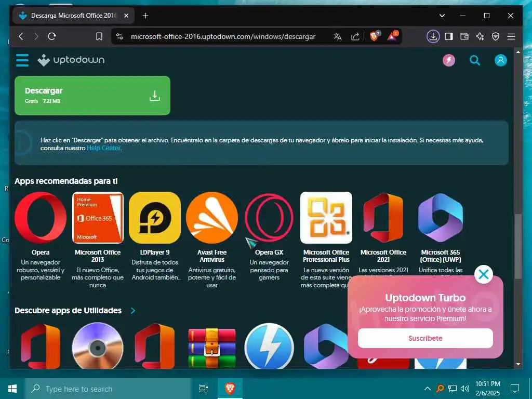The height and width of the screenshot is (399, 532).
Task: Close the Uptodown Turbo popup
Action: point(484,274)
